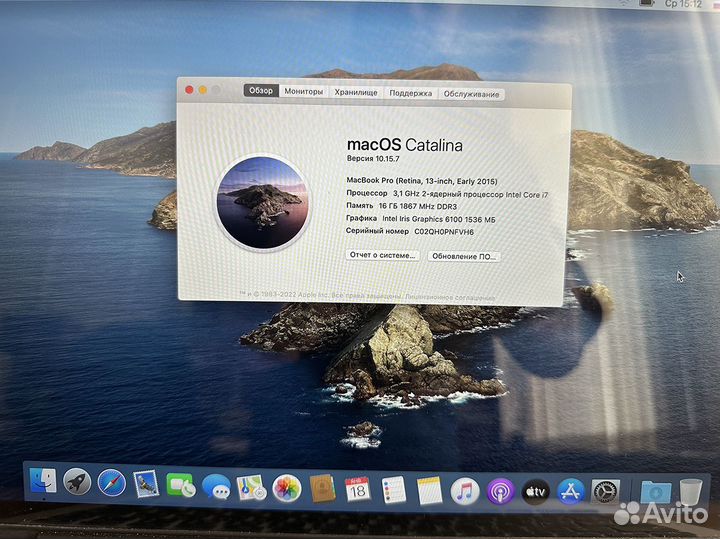Open Launchpad rocket icon in Dock
The image size is (720, 539).
77,482
